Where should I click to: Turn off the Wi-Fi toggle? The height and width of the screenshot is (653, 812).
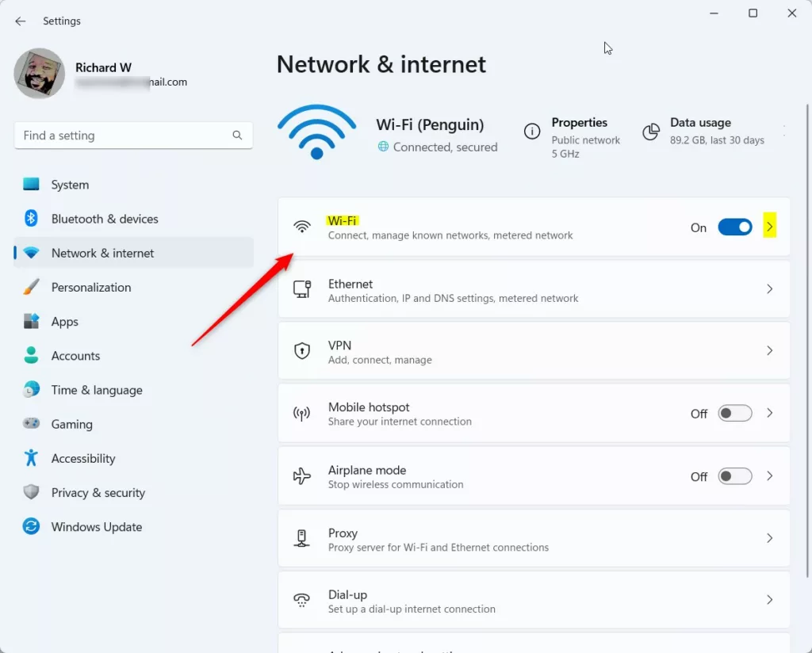735,227
